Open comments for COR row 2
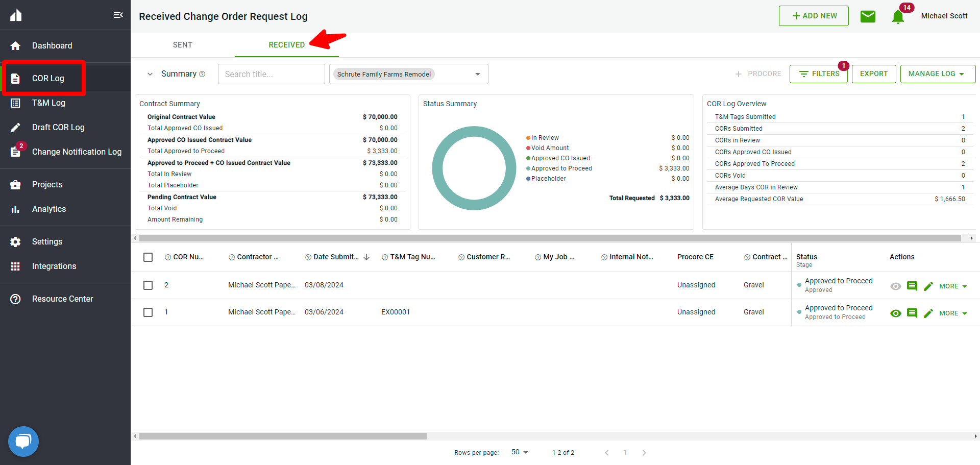 (x=912, y=286)
